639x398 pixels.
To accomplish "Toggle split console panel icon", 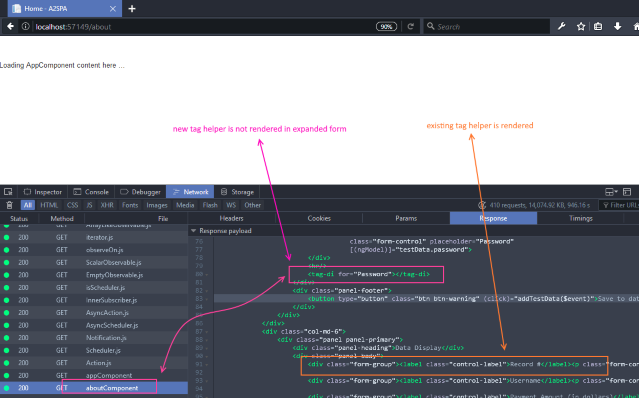I will pyautogui.click(x=627, y=191).
